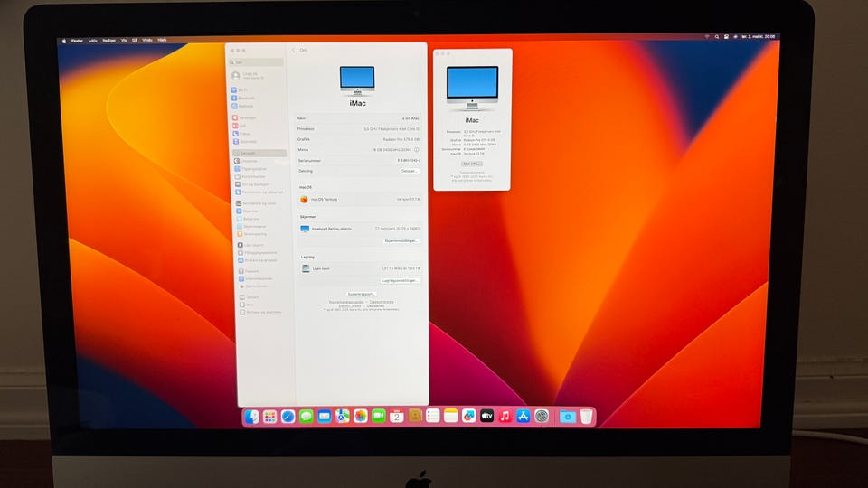Screen dimensions: 868x488
Task: Open Påloggingspassord in the sidebar
Action: tap(258, 253)
